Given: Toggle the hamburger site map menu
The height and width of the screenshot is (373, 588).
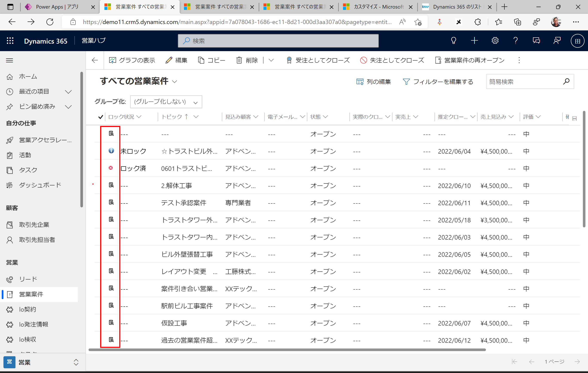Looking at the screenshot, I should point(9,60).
